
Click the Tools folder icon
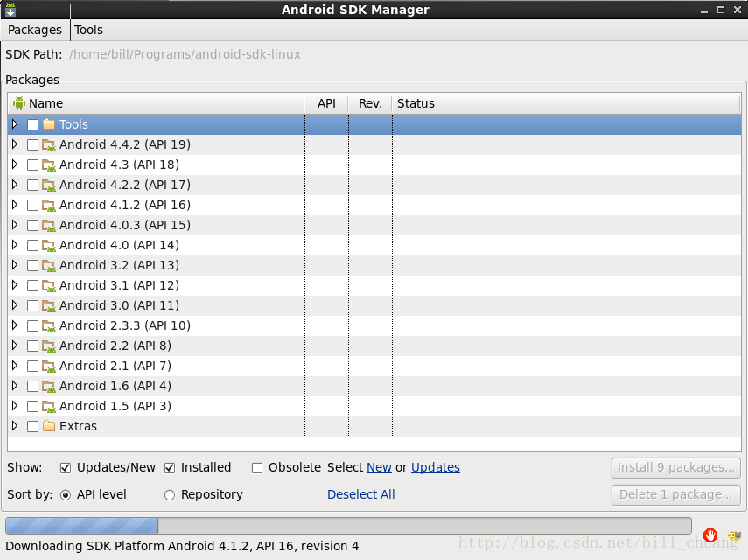[49, 124]
